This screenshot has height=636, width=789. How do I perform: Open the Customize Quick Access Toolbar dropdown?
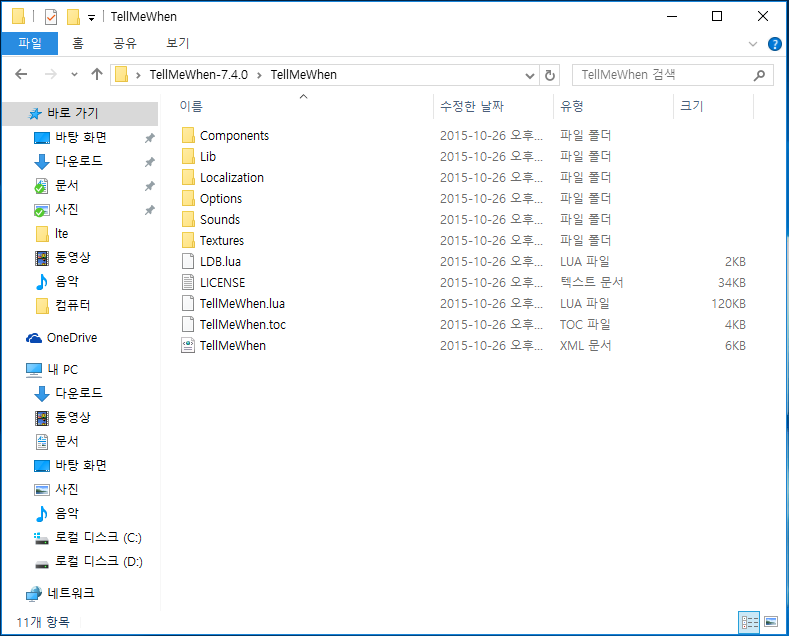(91, 18)
